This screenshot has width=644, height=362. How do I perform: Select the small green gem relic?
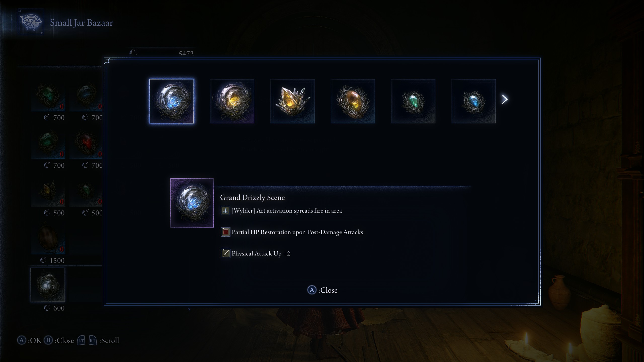[413, 101]
